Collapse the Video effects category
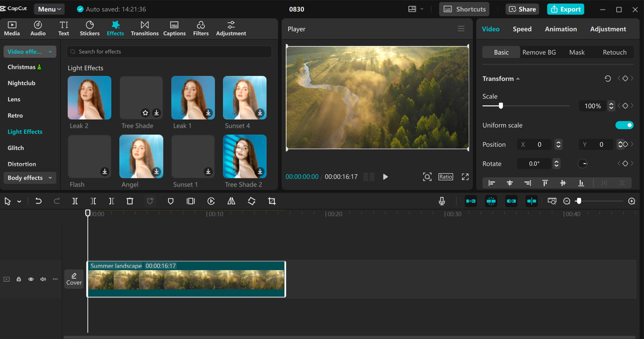644x339 pixels. coord(30,52)
